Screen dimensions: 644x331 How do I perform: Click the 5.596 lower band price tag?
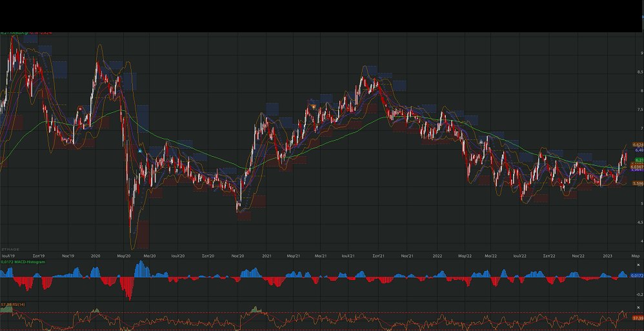638,183
